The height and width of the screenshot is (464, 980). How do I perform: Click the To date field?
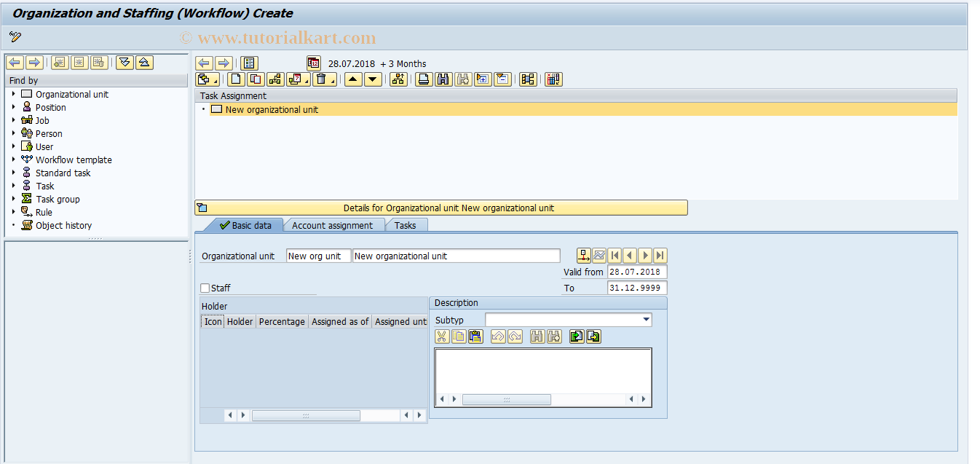pyautogui.click(x=637, y=288)
